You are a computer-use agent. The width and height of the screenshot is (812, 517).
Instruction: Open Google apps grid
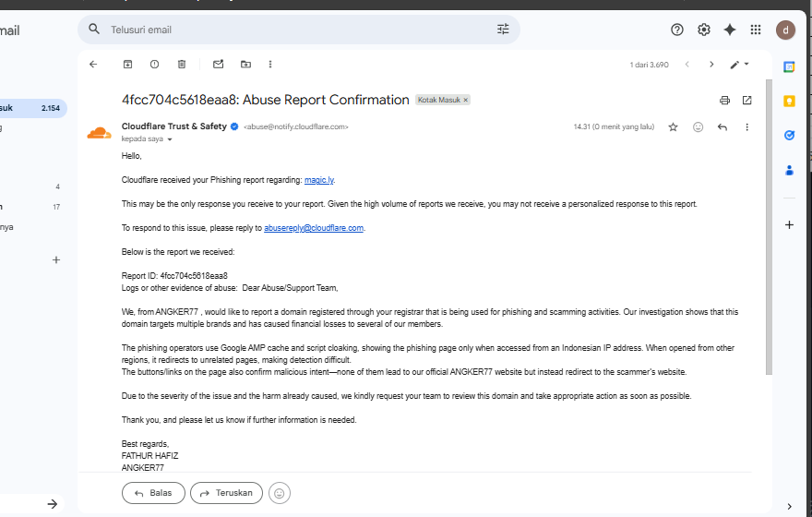coord(756,30)
